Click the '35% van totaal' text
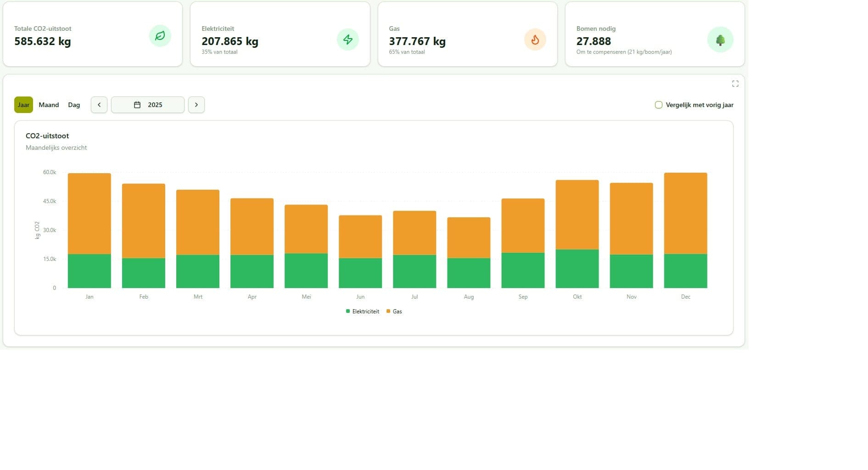 tap(219, 52)
